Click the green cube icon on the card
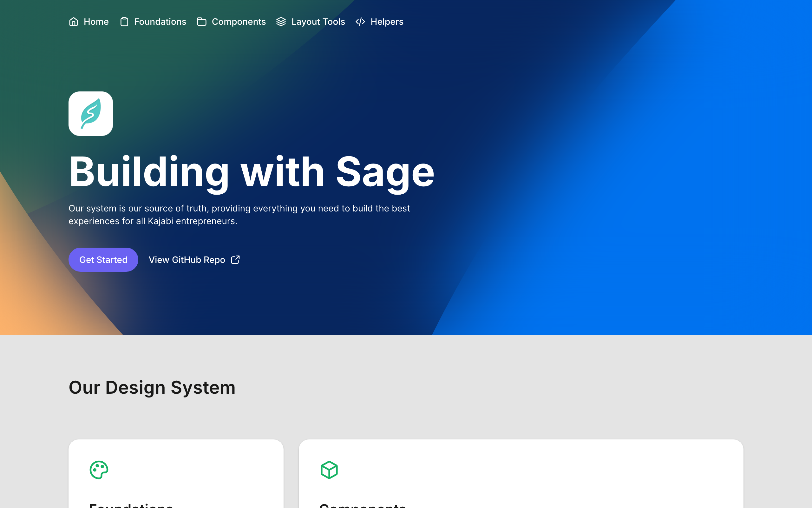Image resolution: width=812 pixels, height=508 pixels. coord(329,470)
